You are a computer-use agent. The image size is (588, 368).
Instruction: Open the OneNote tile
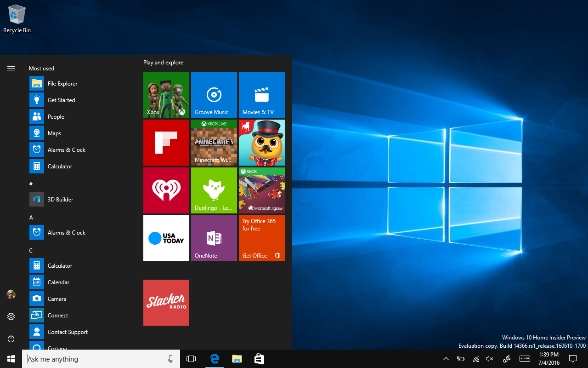coord(214,238)
